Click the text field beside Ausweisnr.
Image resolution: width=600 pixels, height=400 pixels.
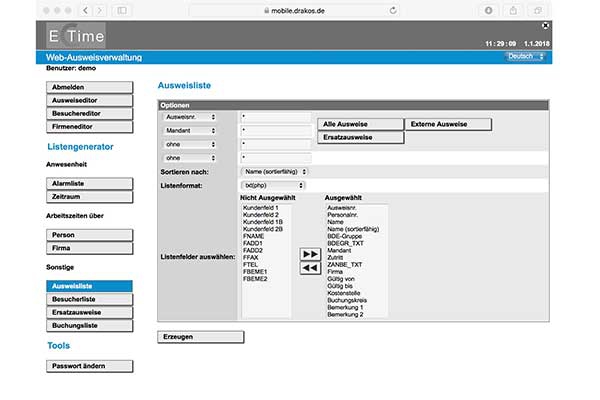tap(275, 118)
